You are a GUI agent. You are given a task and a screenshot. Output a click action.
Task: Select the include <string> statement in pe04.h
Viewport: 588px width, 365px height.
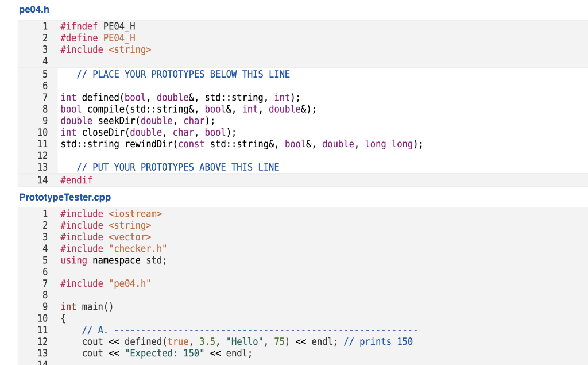(x=106, y=49)
